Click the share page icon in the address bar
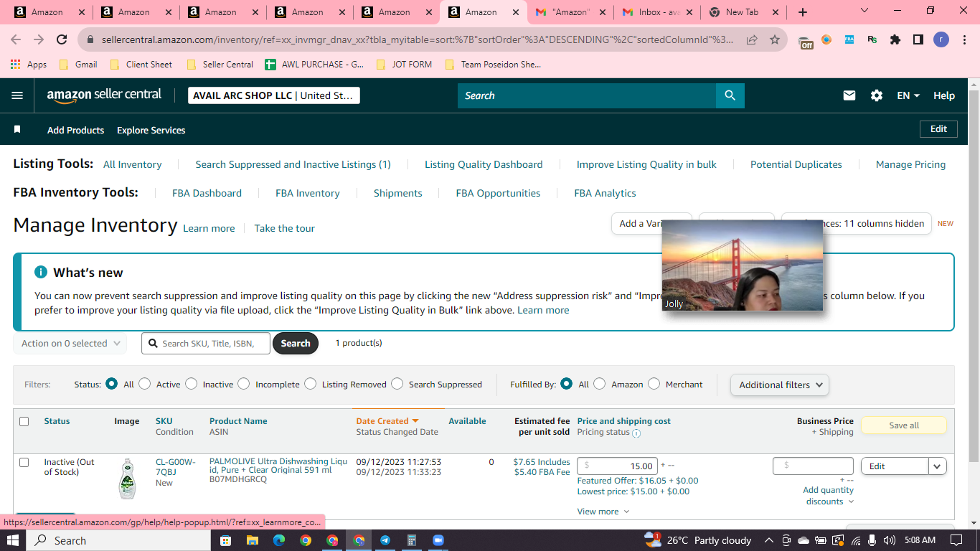The image size is (980, 551). tap(752, 40)
